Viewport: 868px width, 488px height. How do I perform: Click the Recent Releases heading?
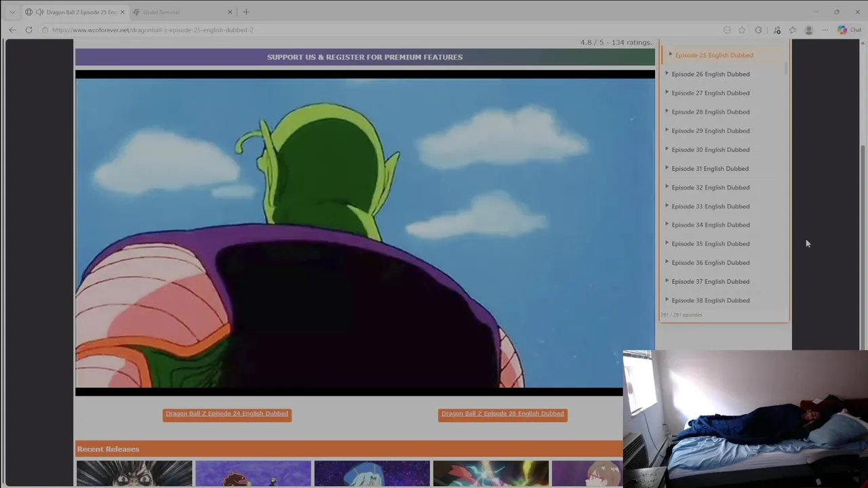pyautogui.click(x=108, y=449)
